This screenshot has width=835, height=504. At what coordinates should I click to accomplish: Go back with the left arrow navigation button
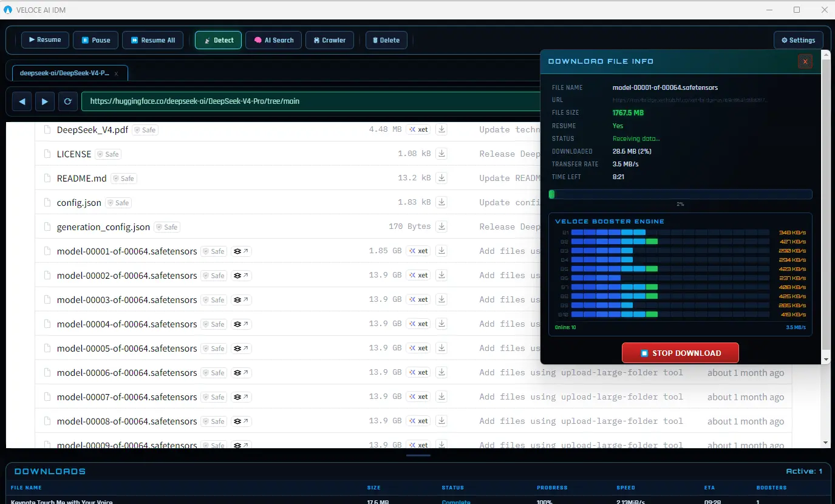(22, 101)
